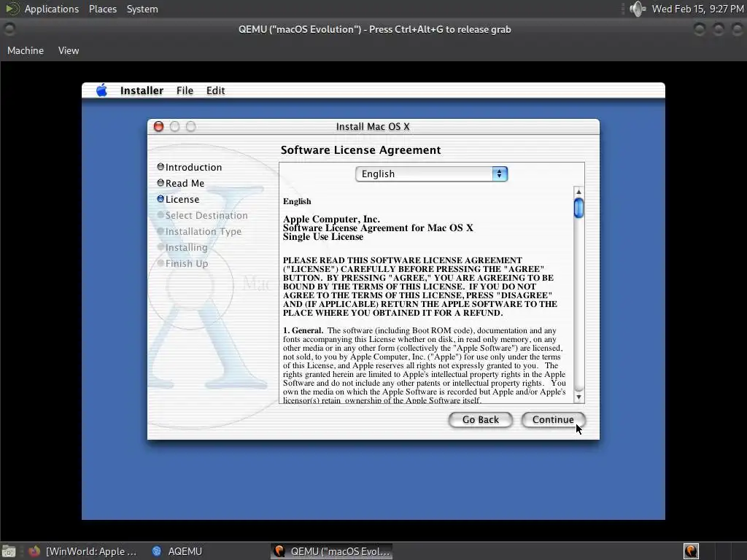Click the Apple menu icon
The height and width of the screenshot is (560, 747).
(101, 90)
